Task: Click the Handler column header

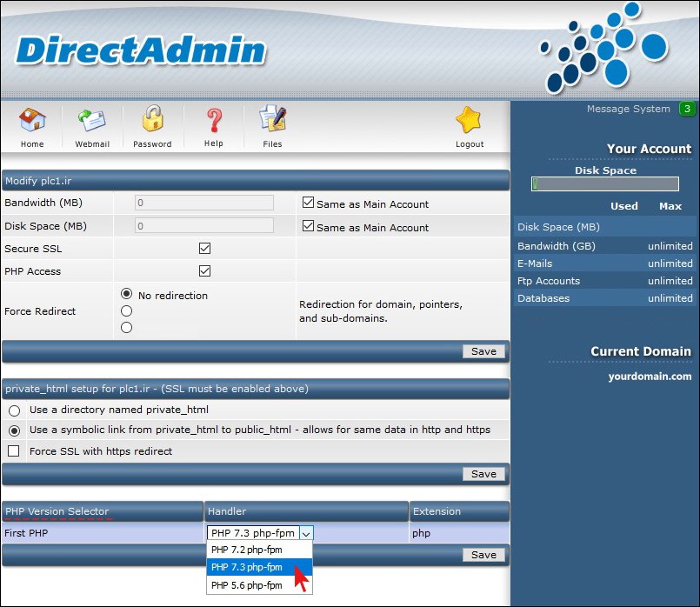Action: tap(306, 511)
